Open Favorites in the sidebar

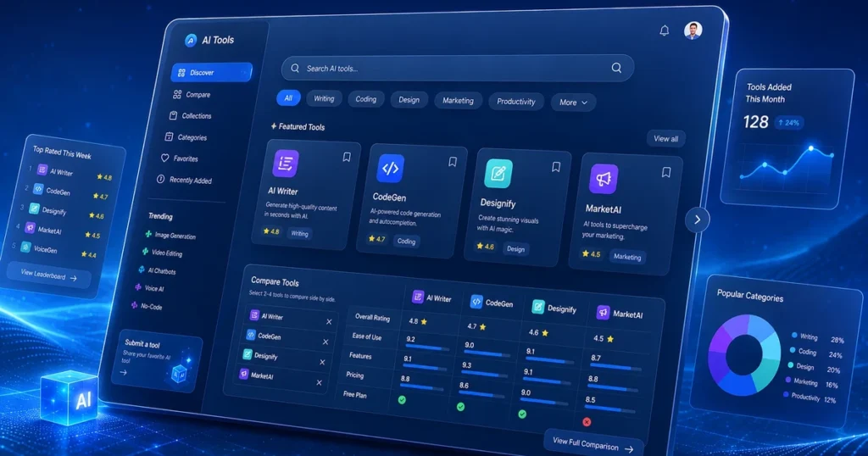point(180,158)
